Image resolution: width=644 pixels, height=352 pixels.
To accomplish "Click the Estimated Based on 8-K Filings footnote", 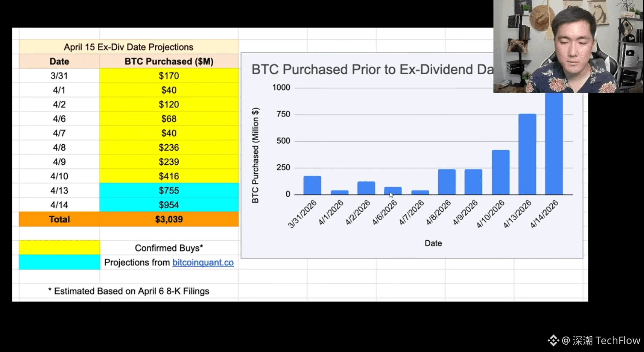I will (129, 291).
